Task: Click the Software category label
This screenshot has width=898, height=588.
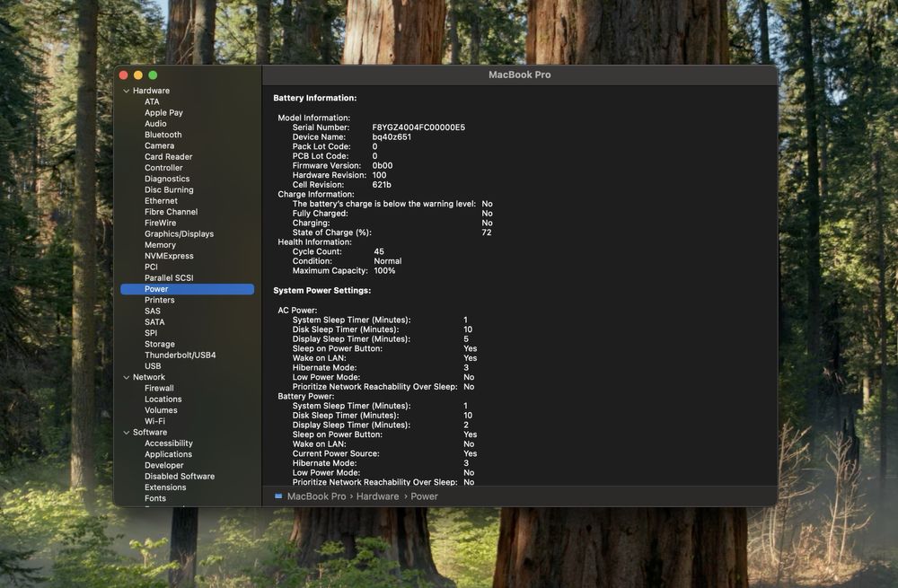Action: click(x=150, y=433)
